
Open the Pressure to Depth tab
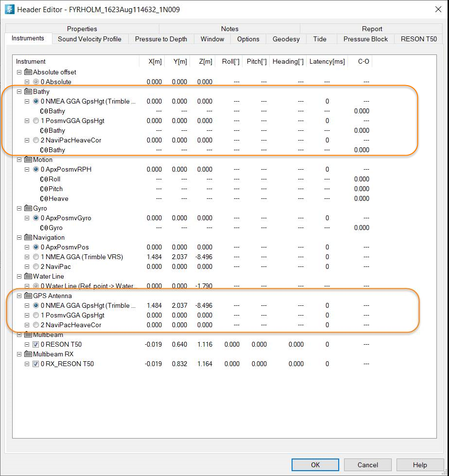point(161,39)
